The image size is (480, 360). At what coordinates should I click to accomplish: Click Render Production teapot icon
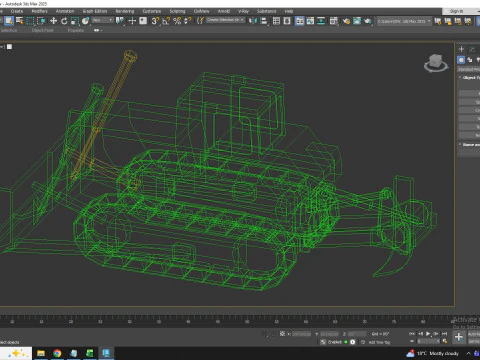click(368, 21)
